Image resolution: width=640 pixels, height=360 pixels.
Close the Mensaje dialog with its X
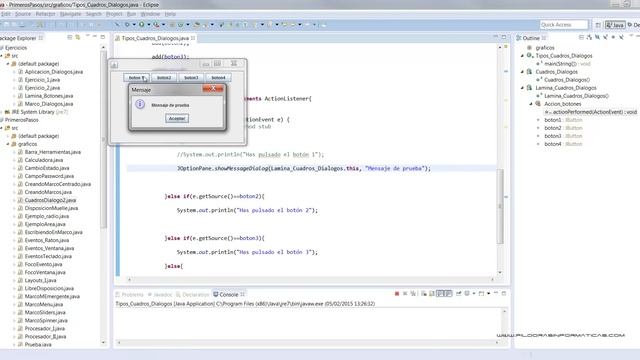click(213, 89)
